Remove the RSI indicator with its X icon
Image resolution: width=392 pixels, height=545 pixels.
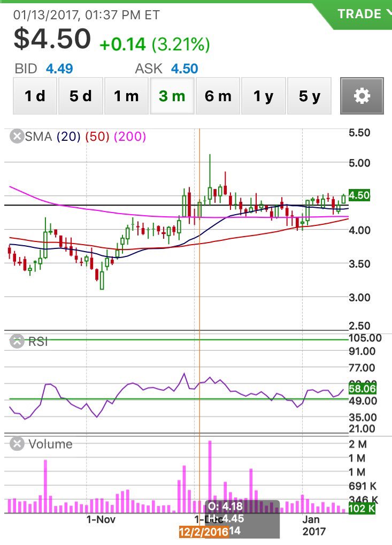pos(17,342)
